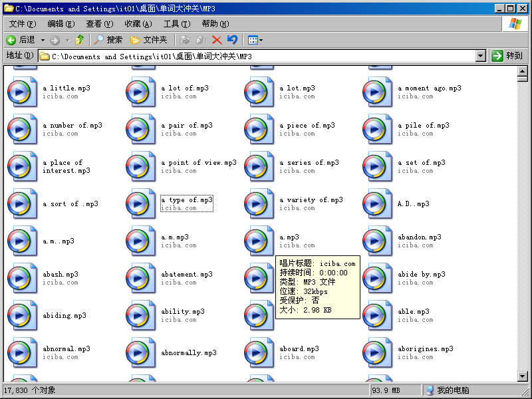The width and height of the screenshot is (532, 399).
Task: Select the file icon of a little.mp3
Action: 22,92
